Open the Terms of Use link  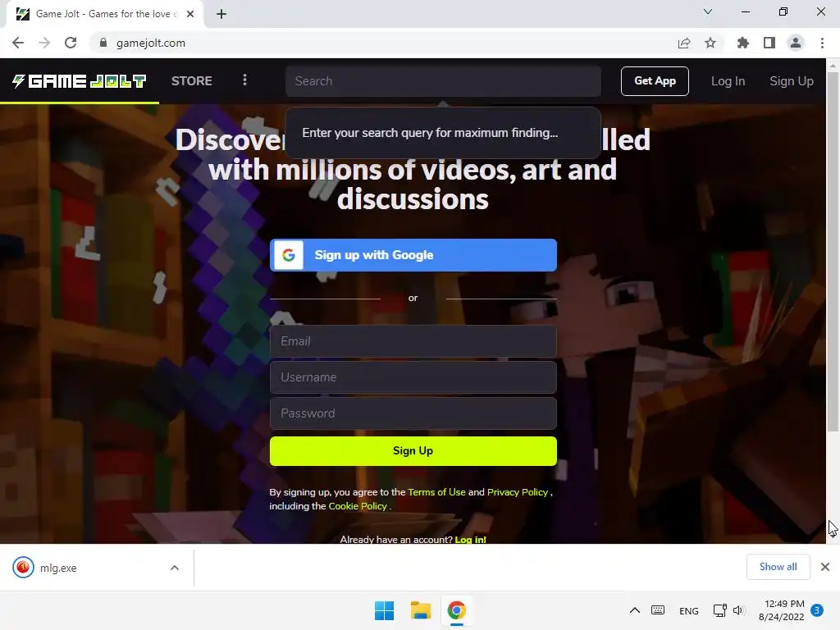(436, 492)
